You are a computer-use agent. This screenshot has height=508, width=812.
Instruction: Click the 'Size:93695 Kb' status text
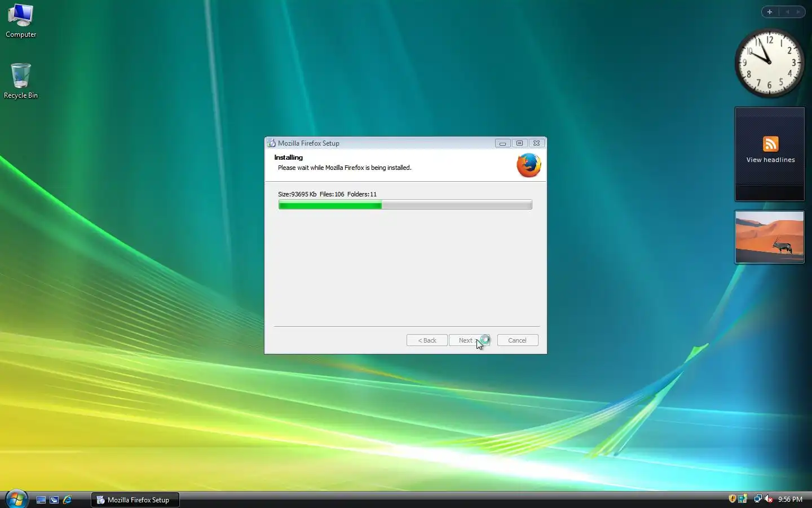[x=297, y=194]
